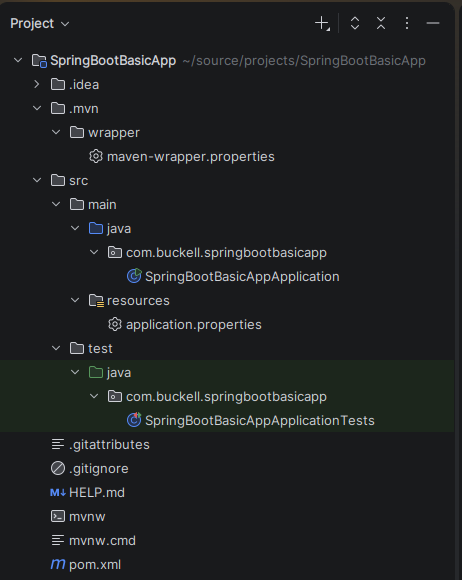Select maven-wrapper.properties file
Image resolution: width=462 pixels, height=580 pixels.
click(191, 156)
